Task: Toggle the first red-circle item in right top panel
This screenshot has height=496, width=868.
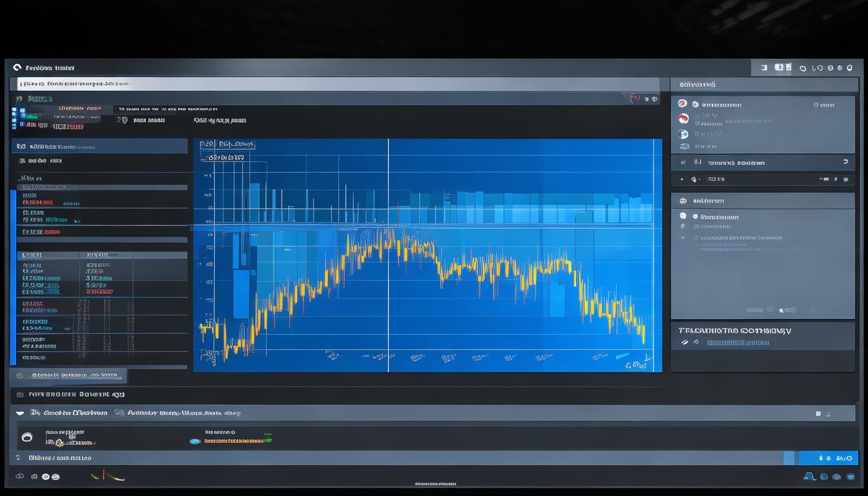Action: point(683,103)
